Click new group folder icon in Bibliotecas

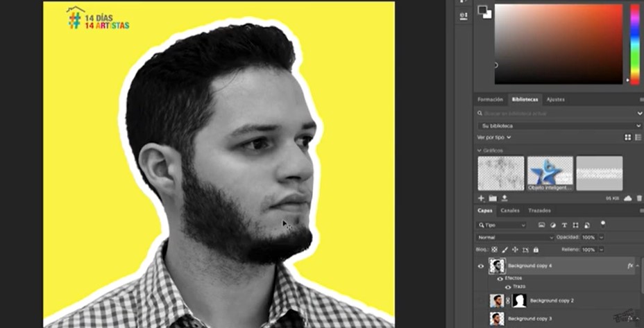tap(493, 198)
